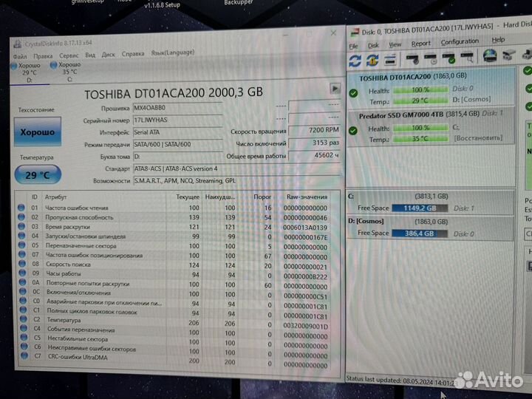
Task: Open the Сервис menu in CrystalDiskInfo
Action: pyautogui.click(x=69, y=55)
